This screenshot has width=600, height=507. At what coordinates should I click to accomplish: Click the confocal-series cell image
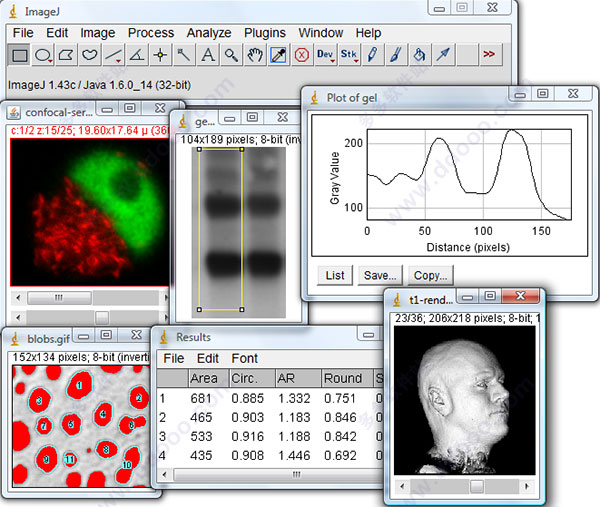click(90, 212)
